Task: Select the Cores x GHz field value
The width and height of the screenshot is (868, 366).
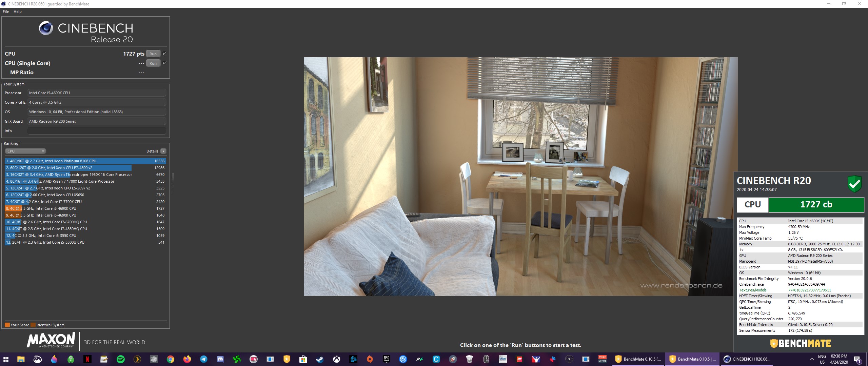Action: [97, 102]
